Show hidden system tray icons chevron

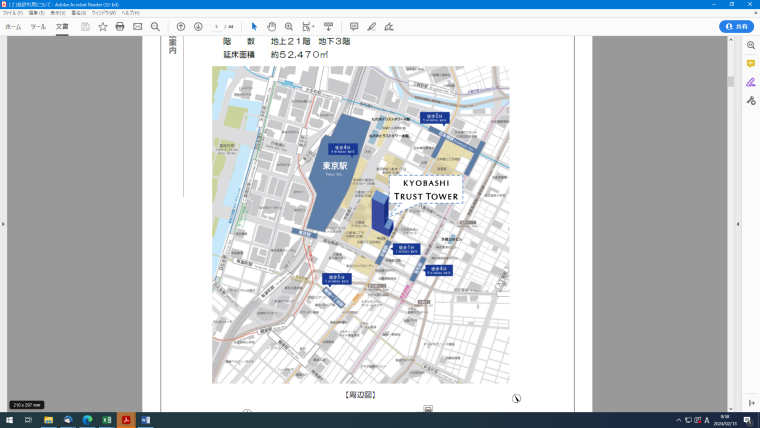(x=679, y=420)
